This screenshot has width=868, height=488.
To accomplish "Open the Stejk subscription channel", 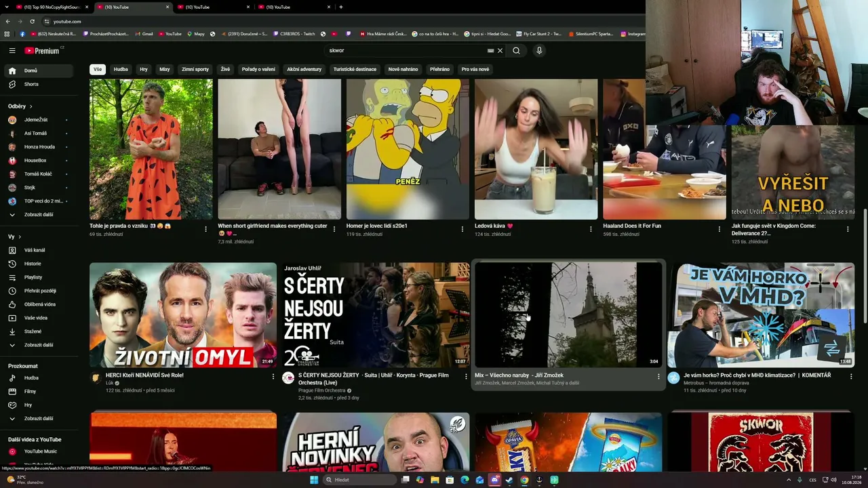I will coord(39,188).
